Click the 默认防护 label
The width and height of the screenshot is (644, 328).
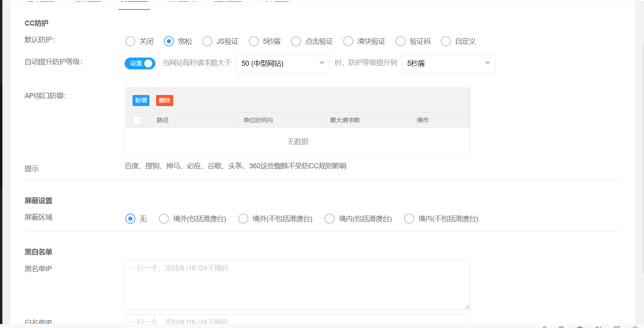[x=40, y=40]
